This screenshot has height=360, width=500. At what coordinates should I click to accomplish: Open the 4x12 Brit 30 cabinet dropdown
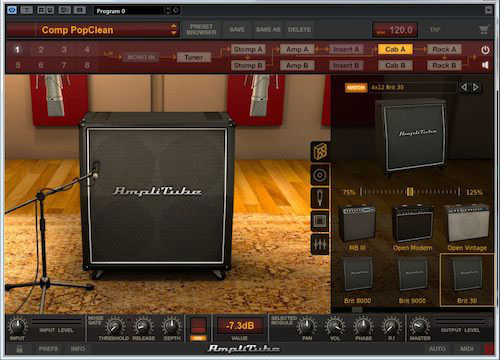(413, 87)
